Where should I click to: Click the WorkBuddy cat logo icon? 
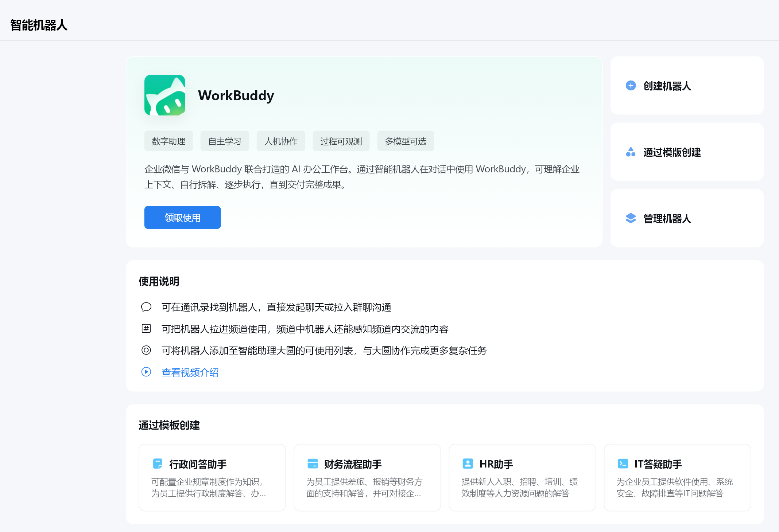[x=165, y=95]
